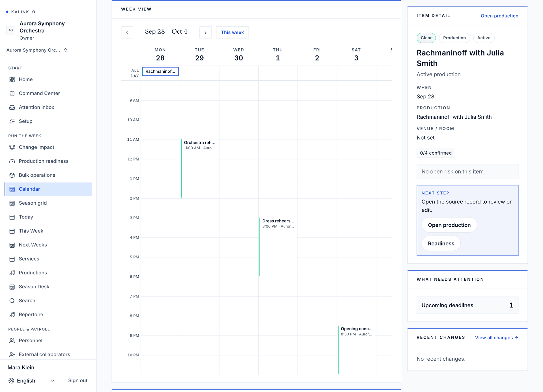This screenshot has width=543, height=392.
Task: Open Next Weeks in the sidebar
Action: tap(48, 245)
